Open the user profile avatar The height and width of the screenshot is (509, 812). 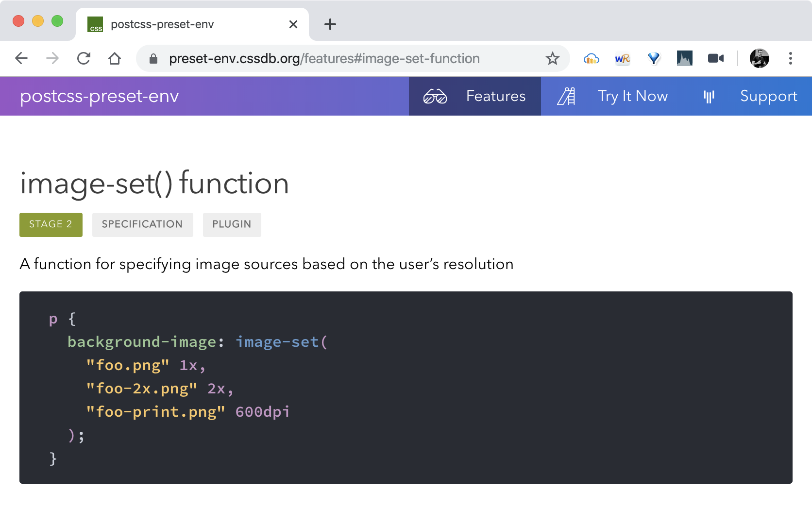(760, 59)
